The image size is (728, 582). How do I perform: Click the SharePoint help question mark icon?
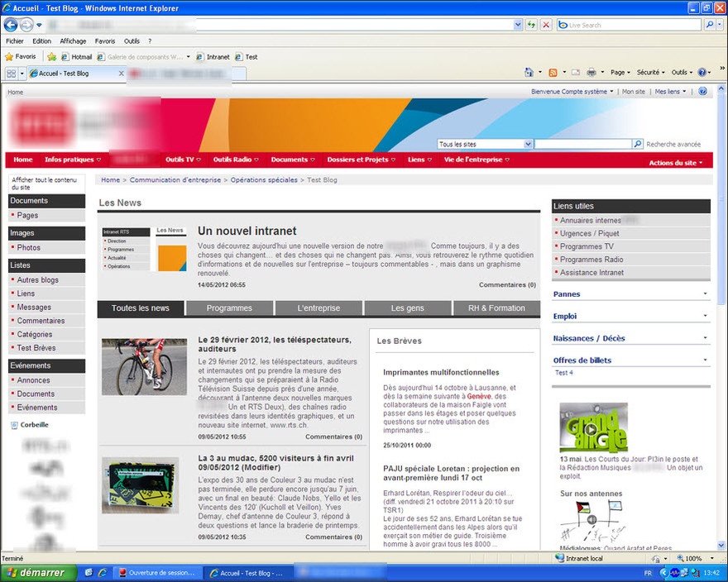tap(703, 92)
